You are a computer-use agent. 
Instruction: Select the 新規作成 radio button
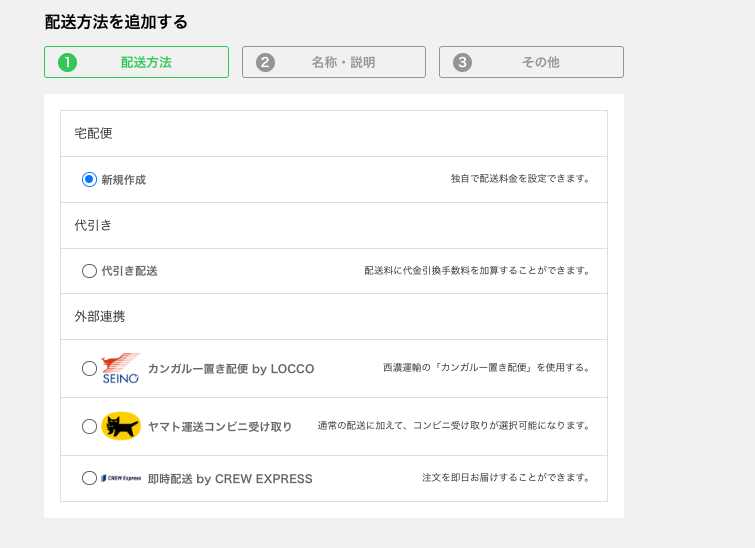pos(89,180)
